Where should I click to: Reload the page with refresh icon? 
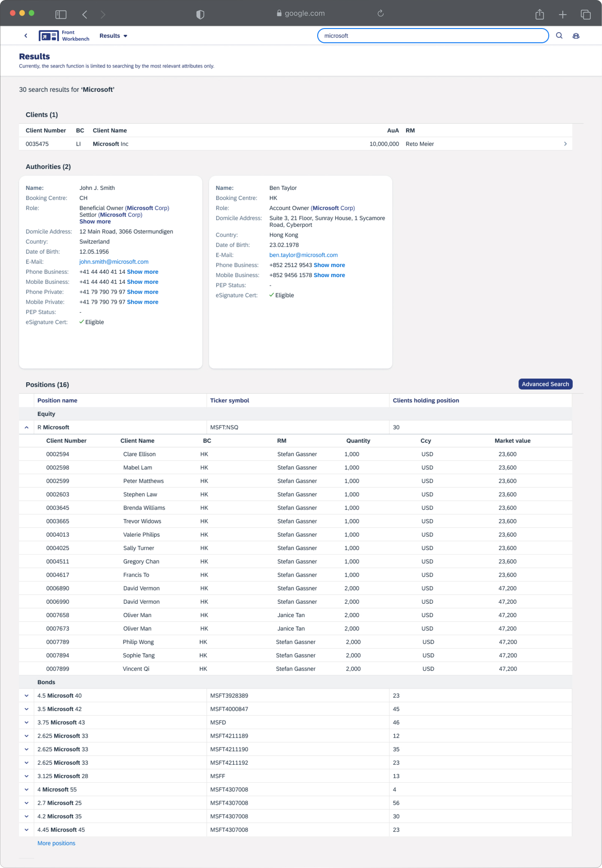pyautogui.click(x=380, y=13)
